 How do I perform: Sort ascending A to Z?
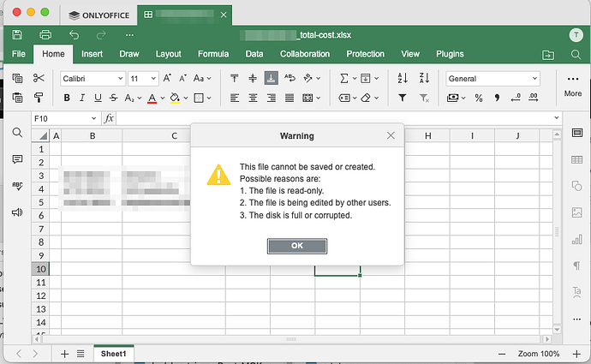click(x=403, y=78)
